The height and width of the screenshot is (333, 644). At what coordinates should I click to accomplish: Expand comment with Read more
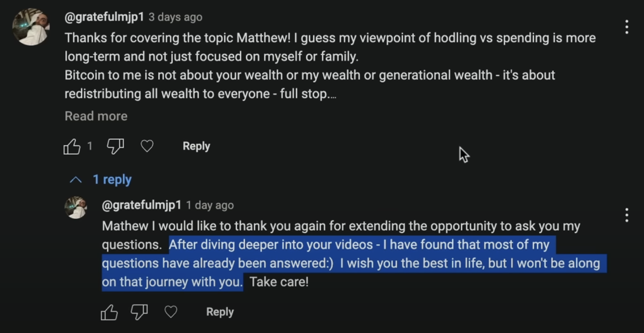(96, 116)
